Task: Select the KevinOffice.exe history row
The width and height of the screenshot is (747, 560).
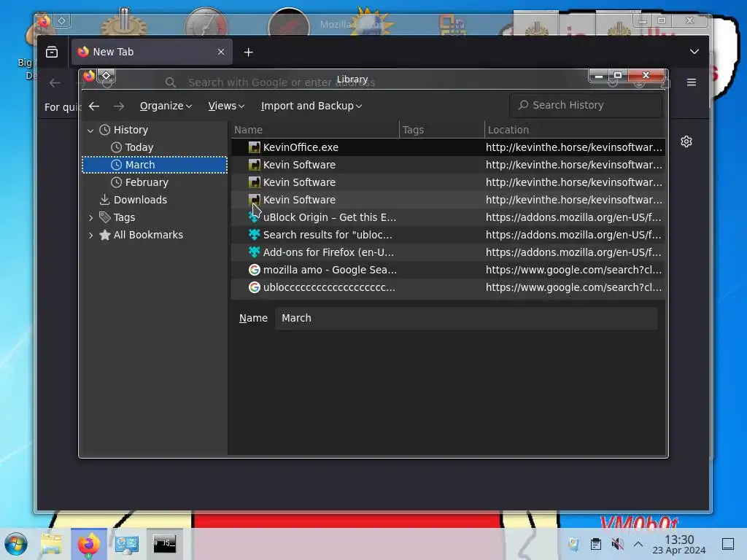Action: click(x=448, y=147)
